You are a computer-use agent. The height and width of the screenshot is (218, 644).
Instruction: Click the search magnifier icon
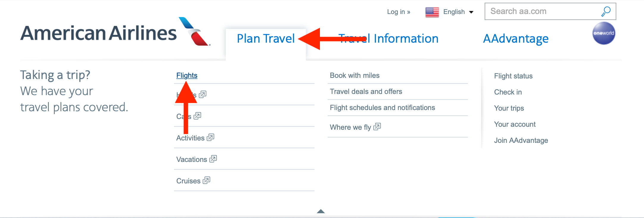pyautogui.click(x=606, y=12)
